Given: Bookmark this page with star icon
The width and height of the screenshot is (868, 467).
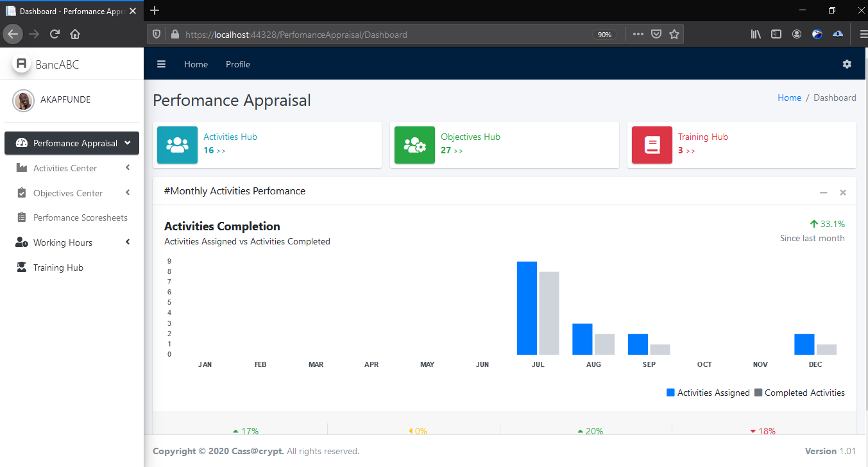Looking at the screenshot, I should point(674,35).
